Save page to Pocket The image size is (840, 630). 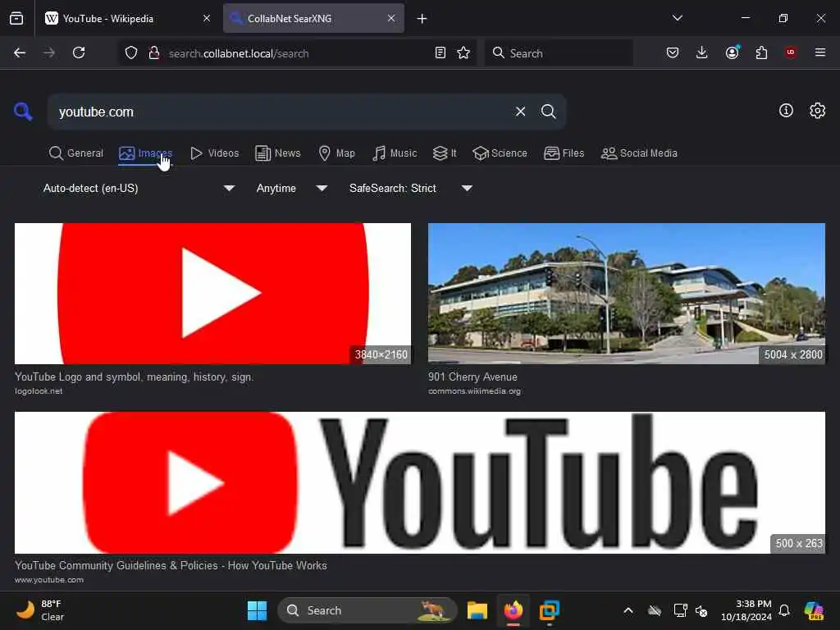[673, 52]
